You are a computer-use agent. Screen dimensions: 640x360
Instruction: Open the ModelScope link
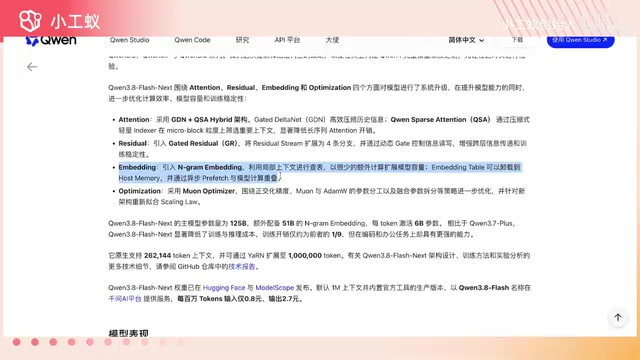click(275, 288)
